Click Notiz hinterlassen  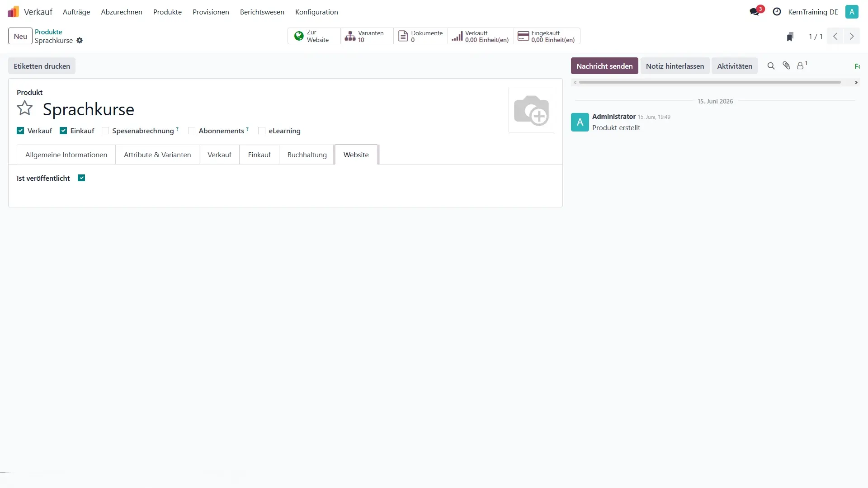pos(675,66)
